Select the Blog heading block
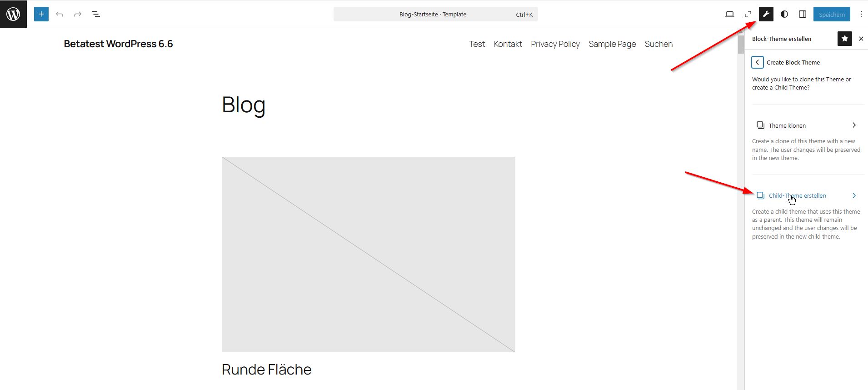 (x=244, y=105)
